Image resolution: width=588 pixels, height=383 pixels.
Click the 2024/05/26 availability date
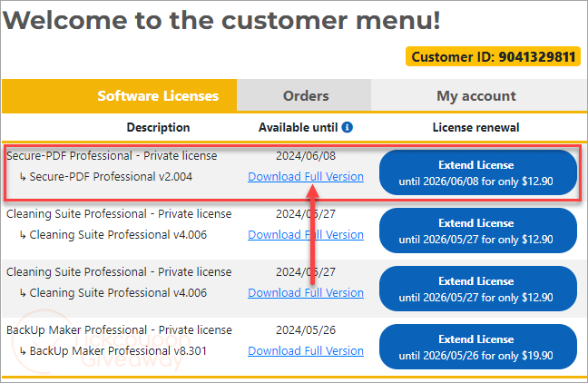click(306, 330)
